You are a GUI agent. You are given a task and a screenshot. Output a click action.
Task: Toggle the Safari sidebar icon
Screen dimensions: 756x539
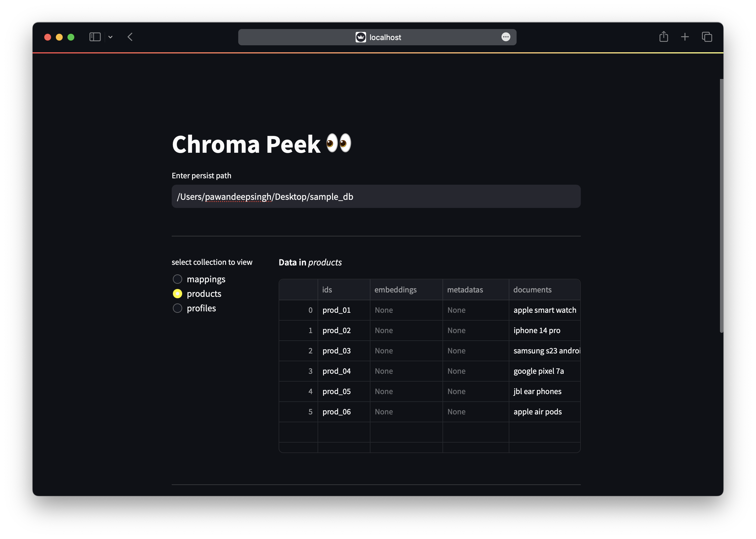[95, 37]
